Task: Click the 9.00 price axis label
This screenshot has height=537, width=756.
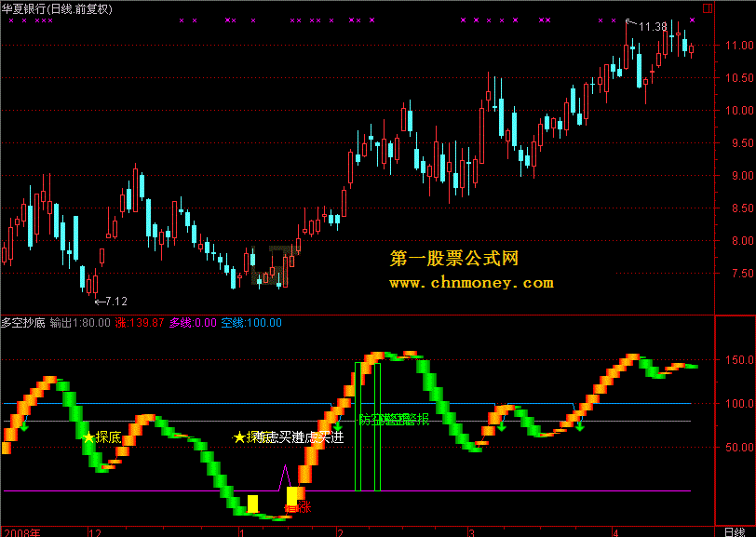Action: [743, 176]
